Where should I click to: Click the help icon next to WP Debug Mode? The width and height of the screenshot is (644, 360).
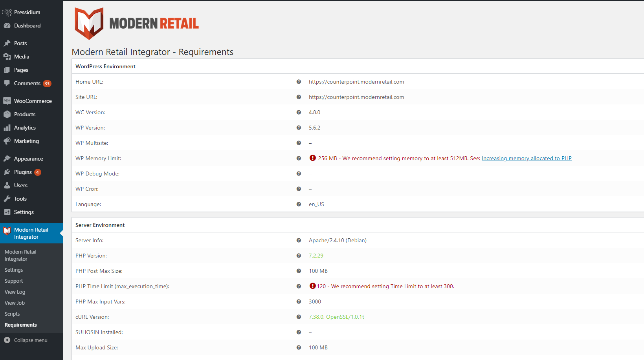299,174
